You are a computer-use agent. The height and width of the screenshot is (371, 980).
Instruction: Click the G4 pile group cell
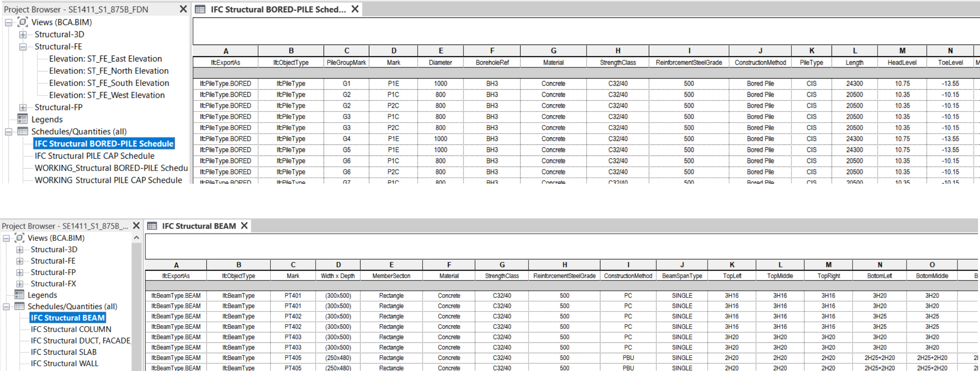tap(347, 139)
